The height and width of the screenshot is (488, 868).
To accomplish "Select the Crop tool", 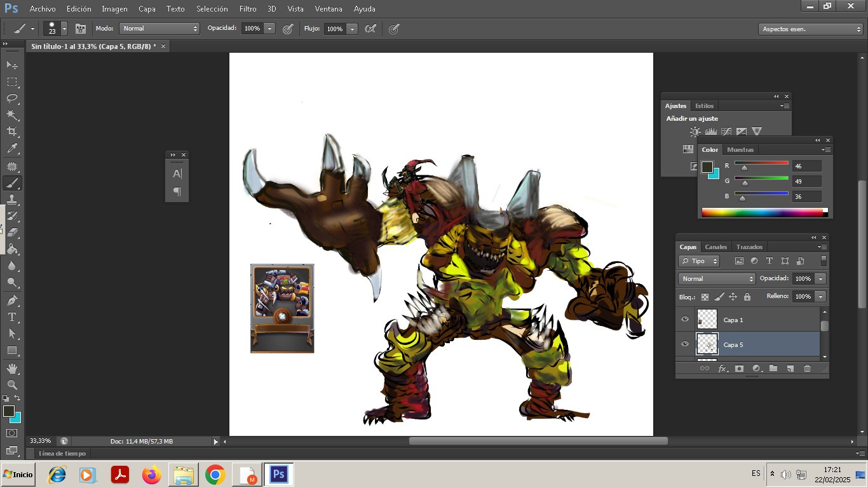I will 12,132.
